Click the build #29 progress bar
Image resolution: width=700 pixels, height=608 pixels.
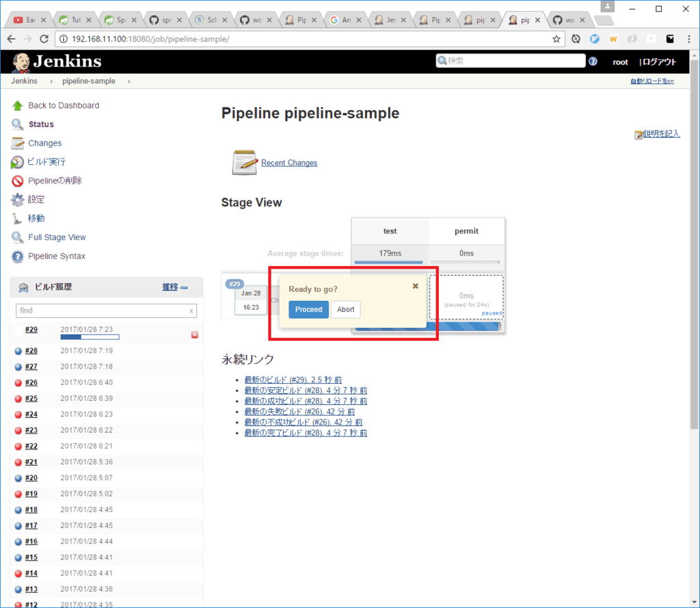90,336
